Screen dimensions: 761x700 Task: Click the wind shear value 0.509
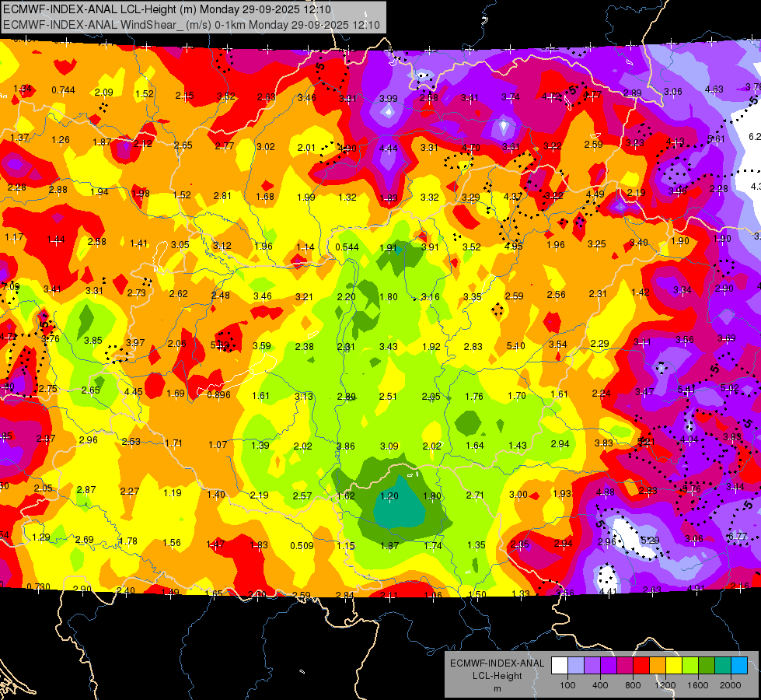[302, 546]
